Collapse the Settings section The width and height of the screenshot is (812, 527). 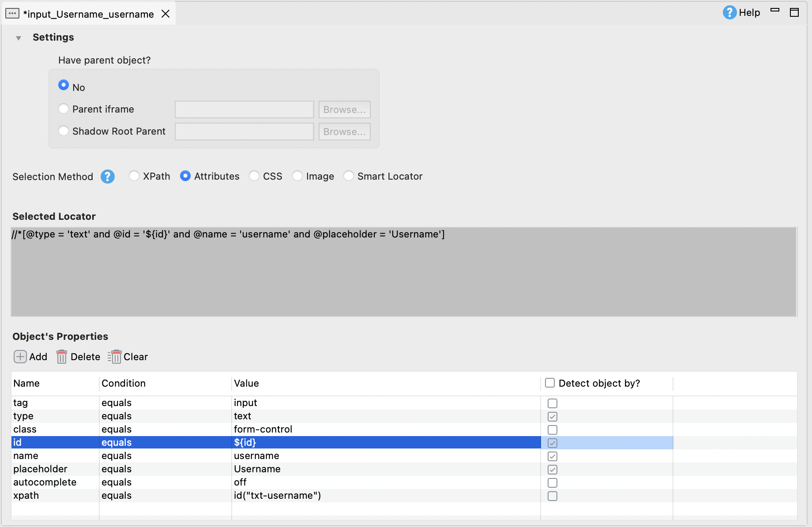[19, 38]
